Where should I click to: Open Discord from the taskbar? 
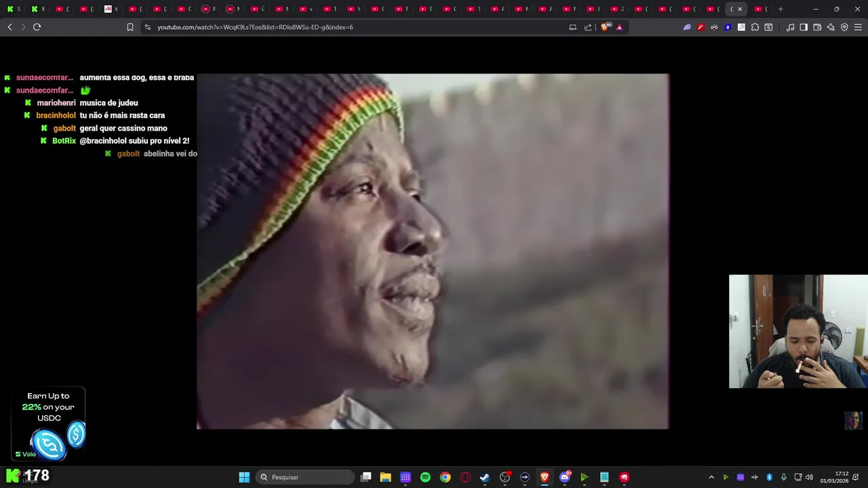tap(565, 477)
